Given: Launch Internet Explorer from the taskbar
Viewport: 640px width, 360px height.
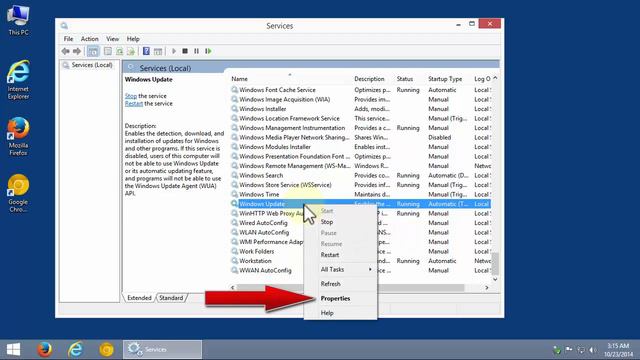Looking at the screenshot, I should 76,350.
